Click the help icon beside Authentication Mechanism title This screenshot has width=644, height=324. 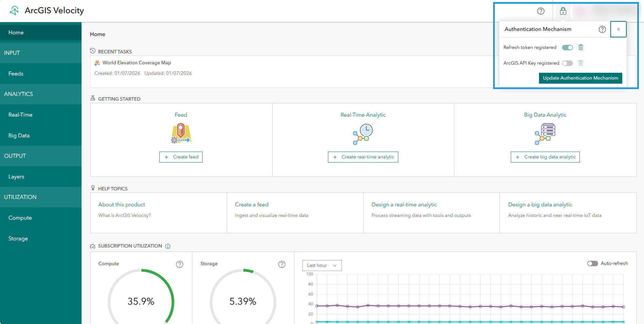click(x=602, y=29)
